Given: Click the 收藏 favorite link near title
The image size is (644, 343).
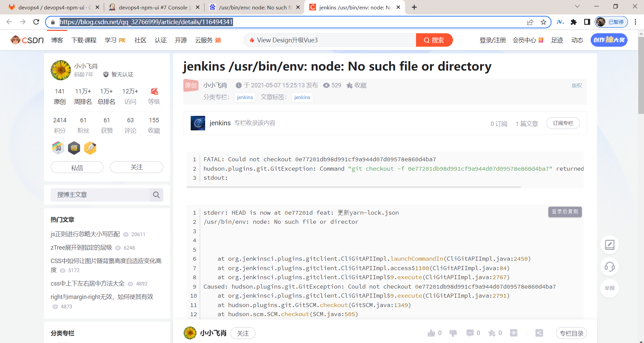Looking at the screenshot, I should click(357, 85).
